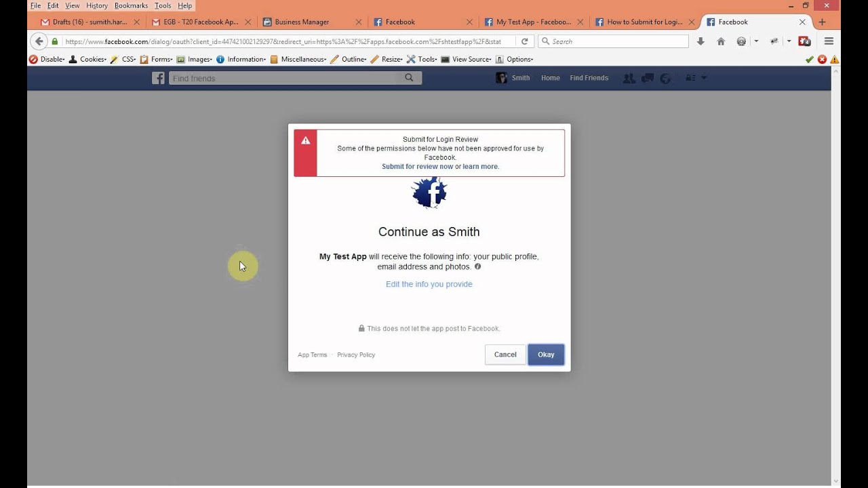This screenshot has width=868, height=488.
Task: Click 'Edit the info you provide' link
Action: coord(429,284)
